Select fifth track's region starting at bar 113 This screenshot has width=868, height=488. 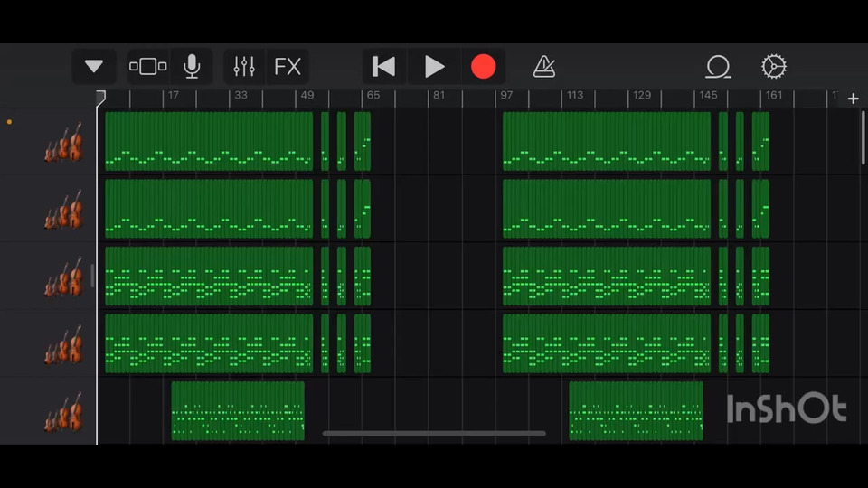[x=636, y=411]
